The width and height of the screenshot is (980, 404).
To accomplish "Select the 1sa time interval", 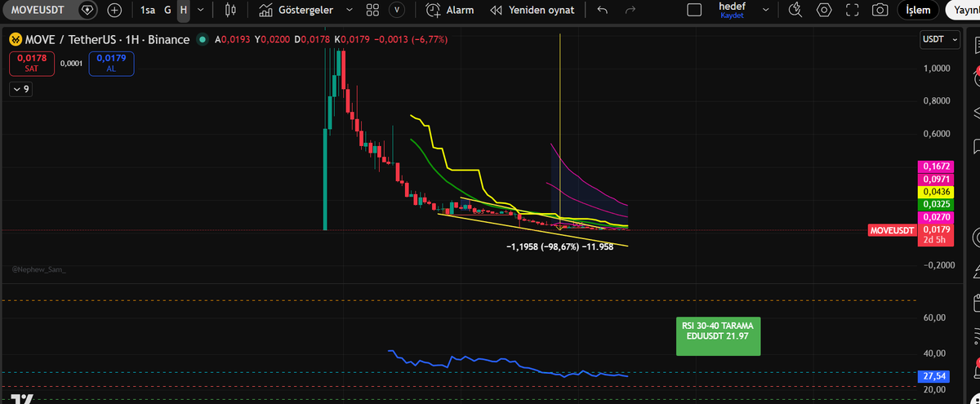I will pos(147,11).
